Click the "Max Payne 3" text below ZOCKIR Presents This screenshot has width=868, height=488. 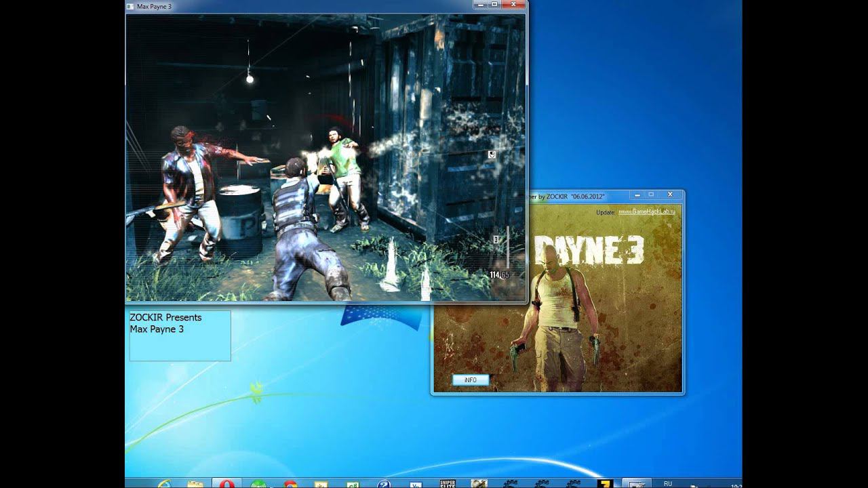[x=157, y=329]
